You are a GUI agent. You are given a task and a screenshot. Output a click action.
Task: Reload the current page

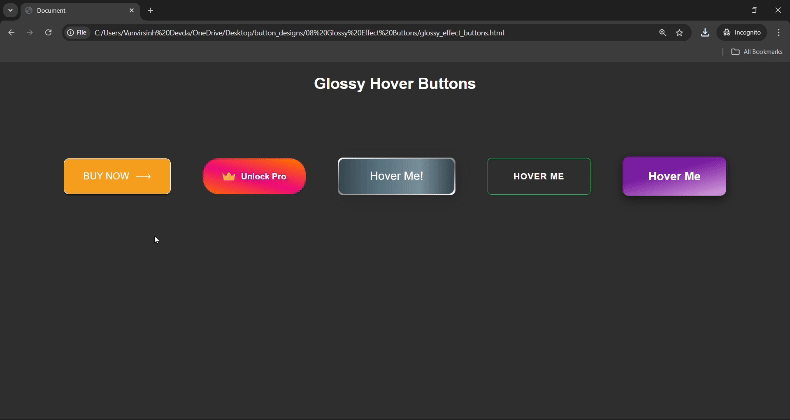click(48, 33)
